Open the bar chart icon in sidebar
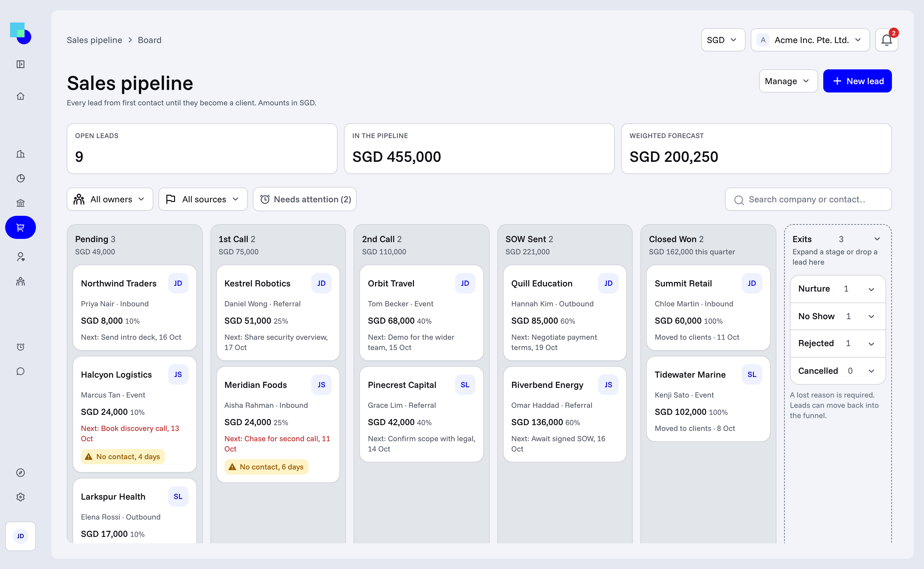The height and width of the screenshot is (569, 924). [20, 153]
